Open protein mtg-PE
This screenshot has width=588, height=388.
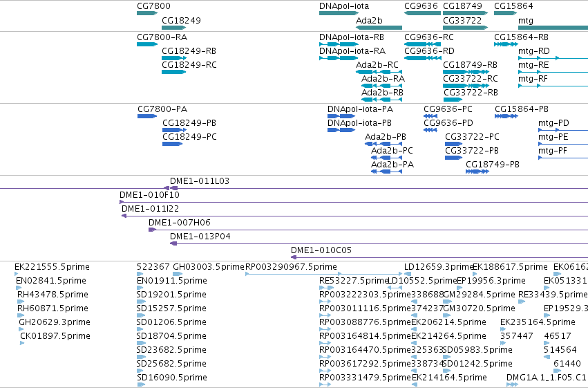(563, 144)
